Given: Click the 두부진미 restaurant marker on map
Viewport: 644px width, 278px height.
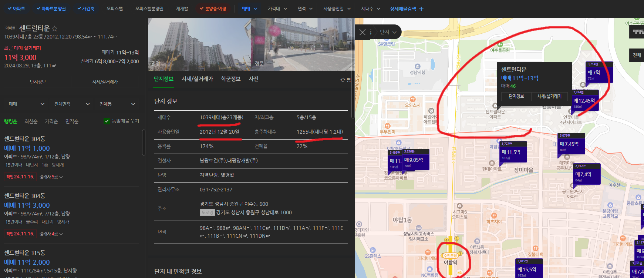Looking at the screenshot, I should [387, 126].
